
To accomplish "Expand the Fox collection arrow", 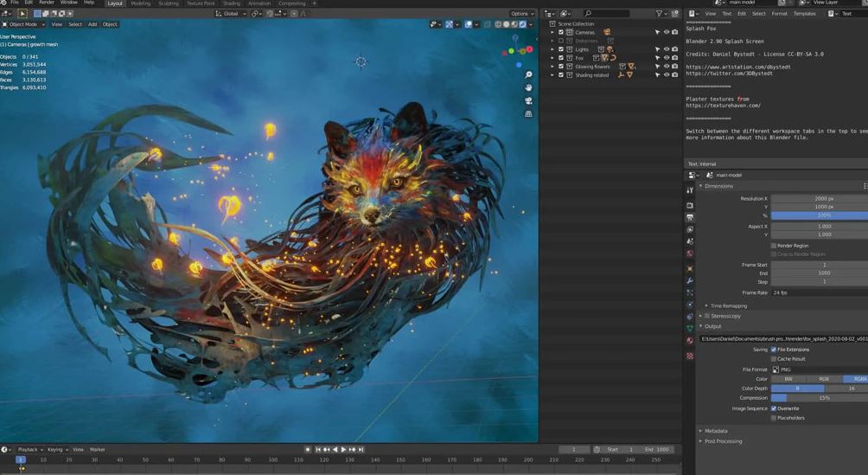I will 552,58.
